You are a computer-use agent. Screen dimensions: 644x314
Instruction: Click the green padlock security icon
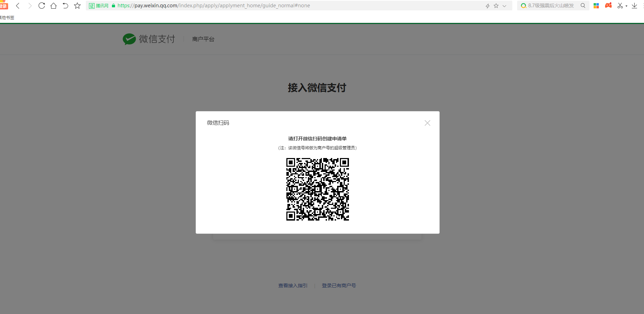[x=113, y=6]
